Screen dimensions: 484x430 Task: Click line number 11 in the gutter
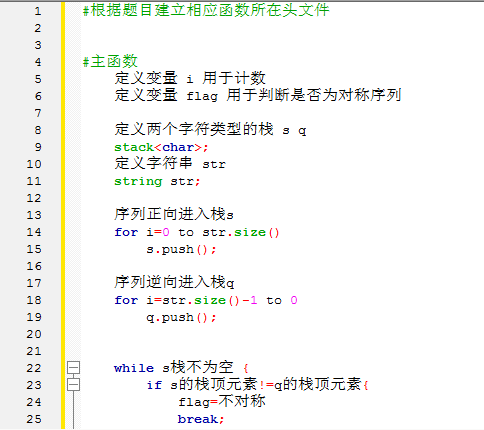tap(34, 181)
